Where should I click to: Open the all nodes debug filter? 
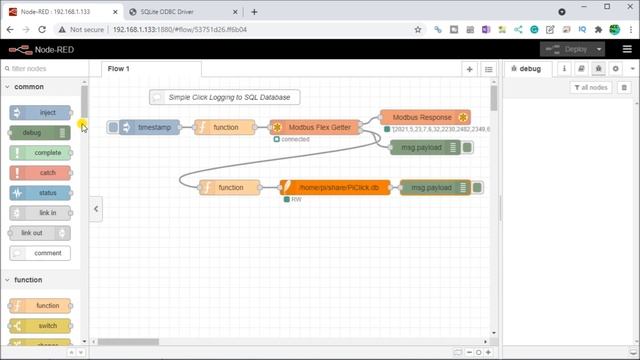click(591, 87)
